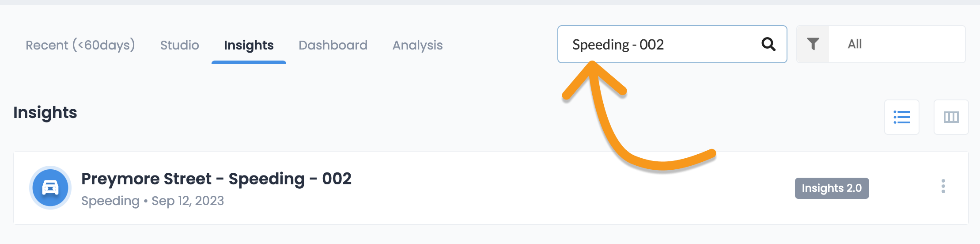Open Preymore Street - Speeding - 002 insight
The height and width of the screenshot is (244, 980).
pyautogui.click(x=216, y=179)
